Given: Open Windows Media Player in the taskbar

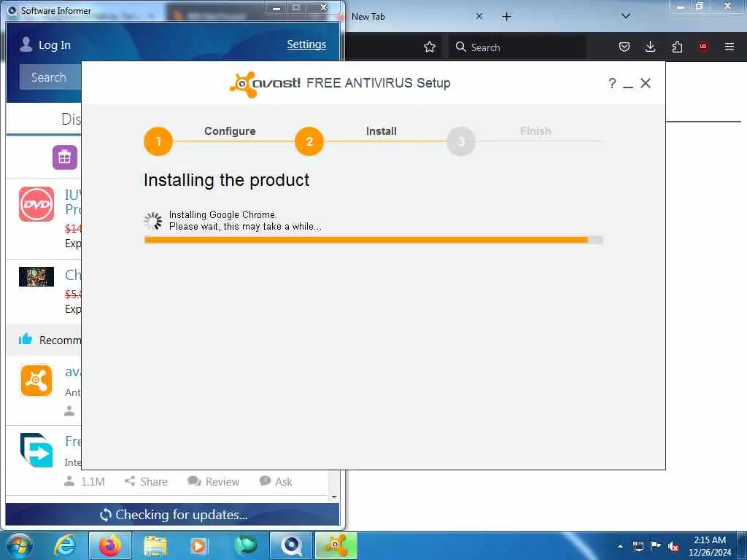Looking at the screenshot, I should coord(198,545).
